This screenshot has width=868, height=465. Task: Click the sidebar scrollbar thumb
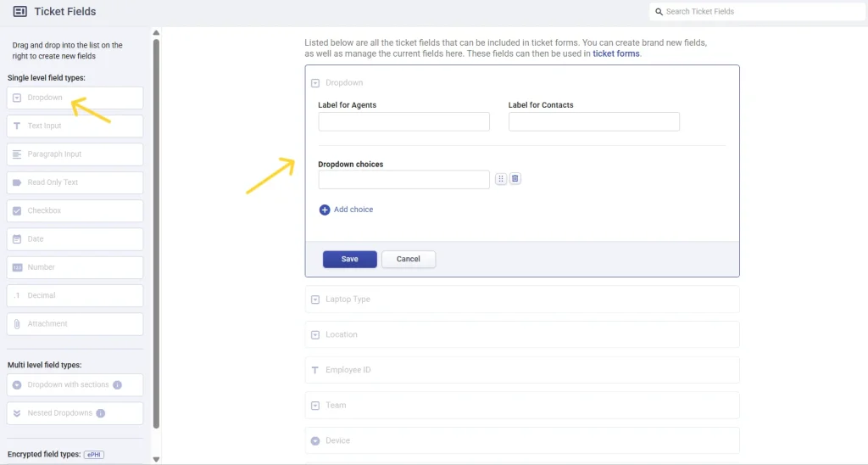click(x=156, y=232)
